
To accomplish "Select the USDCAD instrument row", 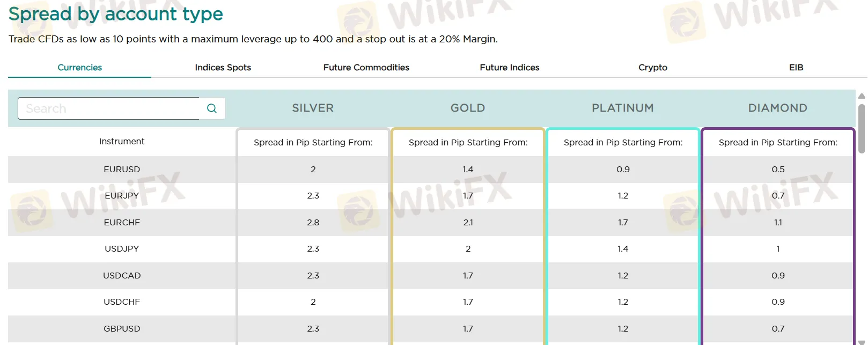I will pyautogui.click(x=122, y=276).
